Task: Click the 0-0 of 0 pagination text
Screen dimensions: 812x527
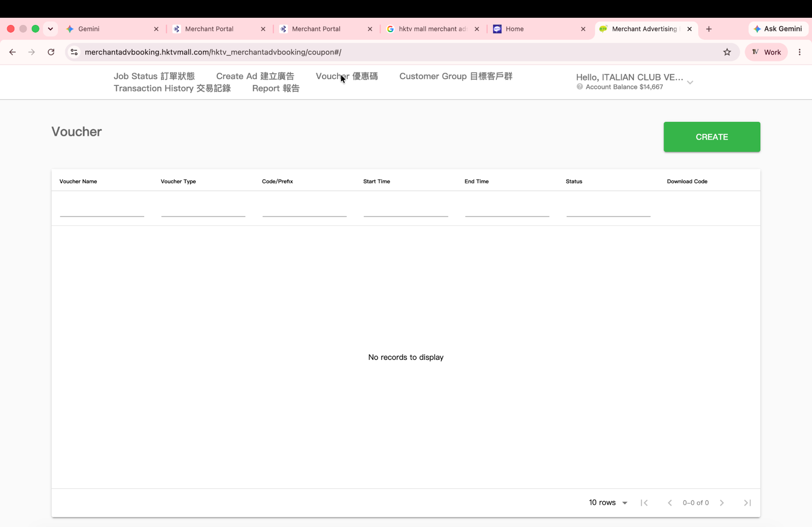Action: pos(696,503)
